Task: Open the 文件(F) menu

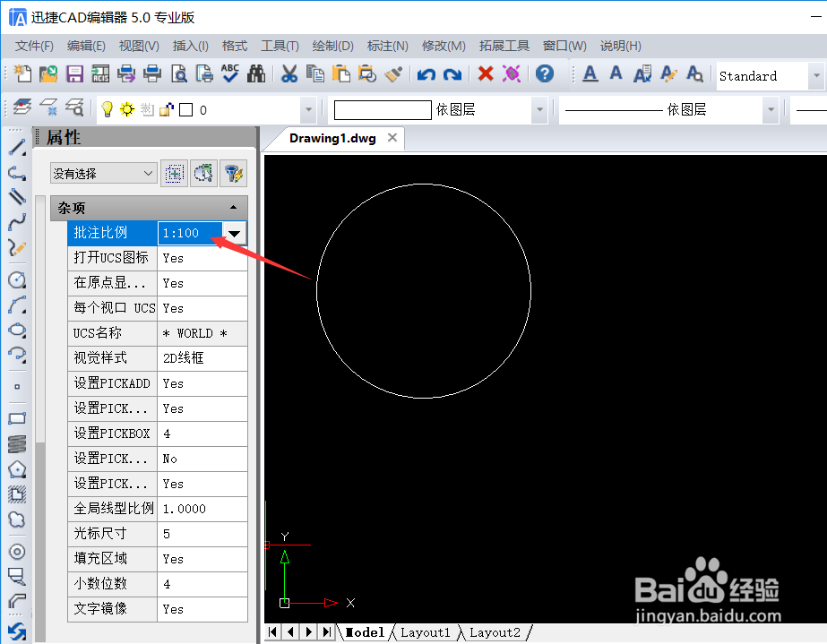Action: pyautogui.click(x=34, y=46)
